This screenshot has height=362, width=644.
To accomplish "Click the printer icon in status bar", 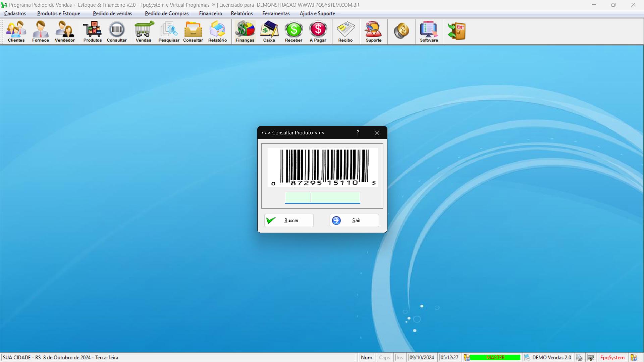I will click(x=579, y=358).
